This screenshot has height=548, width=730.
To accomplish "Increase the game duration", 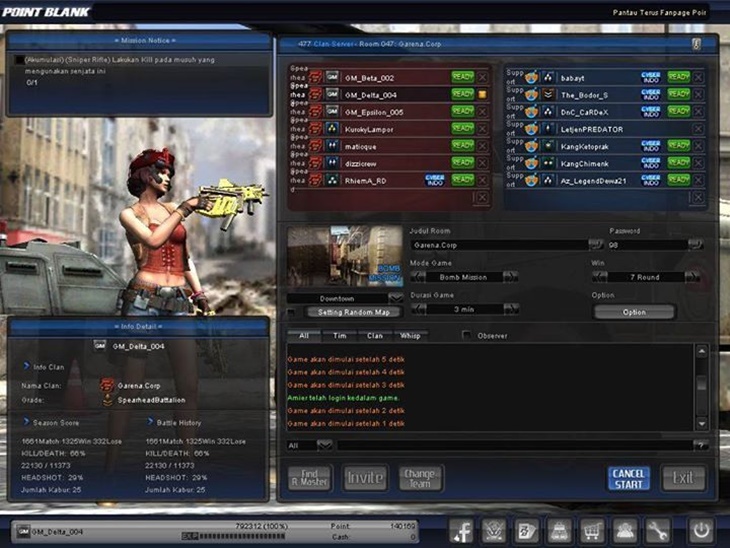I will [511, 309].
